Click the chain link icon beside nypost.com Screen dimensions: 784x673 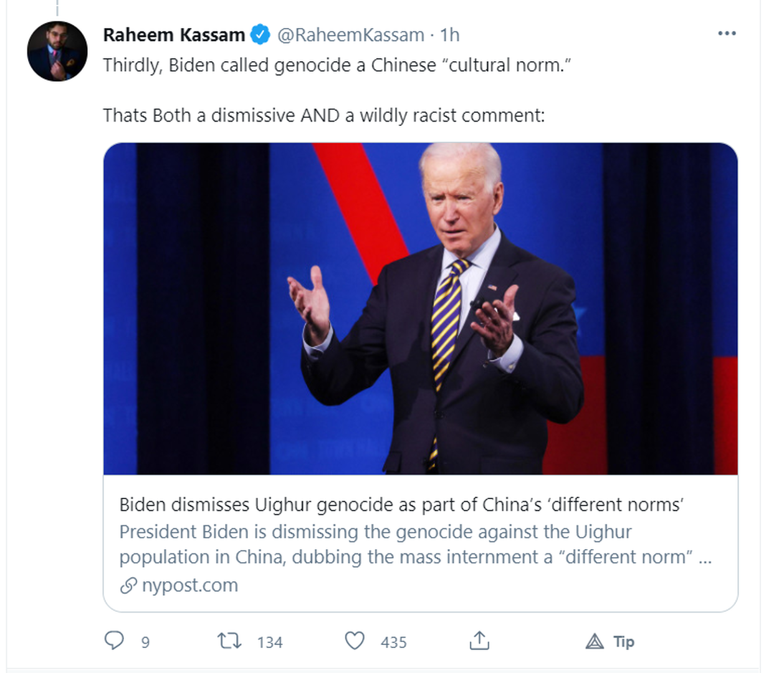pyautogui.click(x=128, y=586)
